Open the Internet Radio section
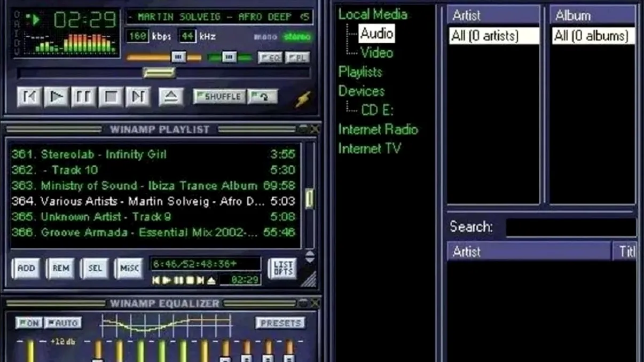The image size is (644, 362). tap(379, 129)
